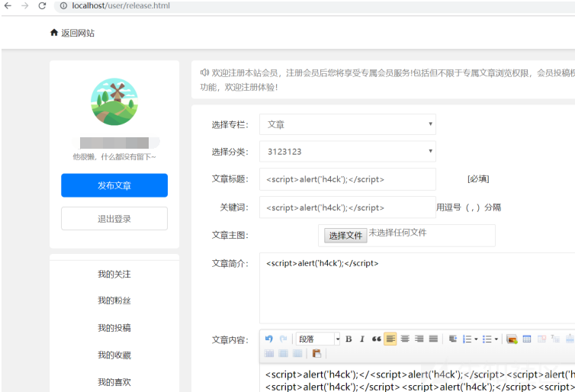Click the 未选择任何文件 text
Image resolution: width=575 pixels, height=392 pixels.
point(397,233)
